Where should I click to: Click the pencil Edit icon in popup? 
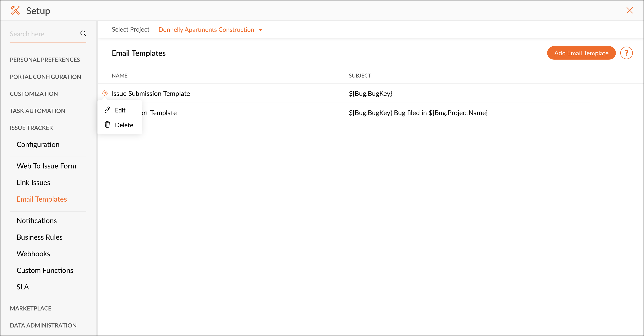pyautogui.click(x=107, y=110)
